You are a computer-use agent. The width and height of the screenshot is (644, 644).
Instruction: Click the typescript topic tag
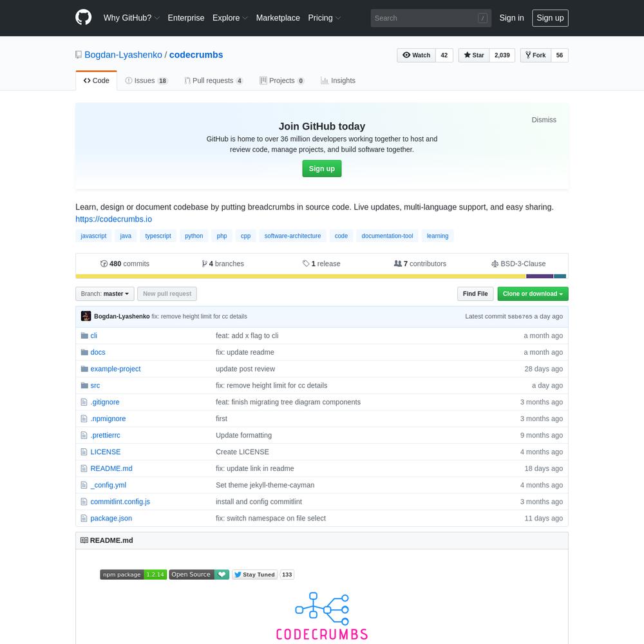(158, 236)
